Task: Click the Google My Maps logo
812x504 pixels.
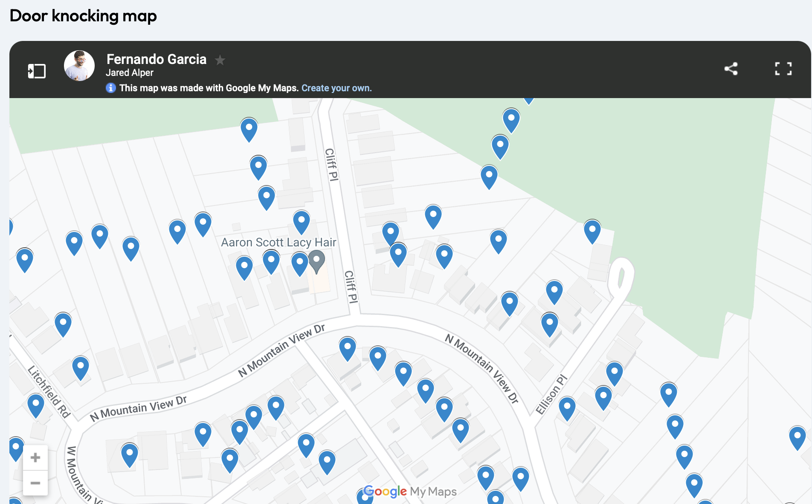Action: (x=410, y=492)
